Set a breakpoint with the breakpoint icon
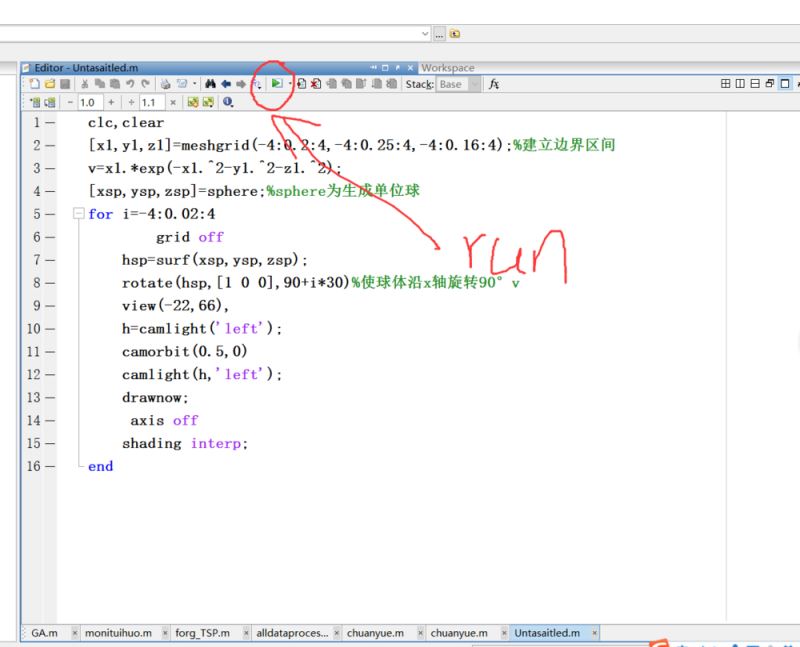The image size is (800, 647). click(x=302, y=84)
